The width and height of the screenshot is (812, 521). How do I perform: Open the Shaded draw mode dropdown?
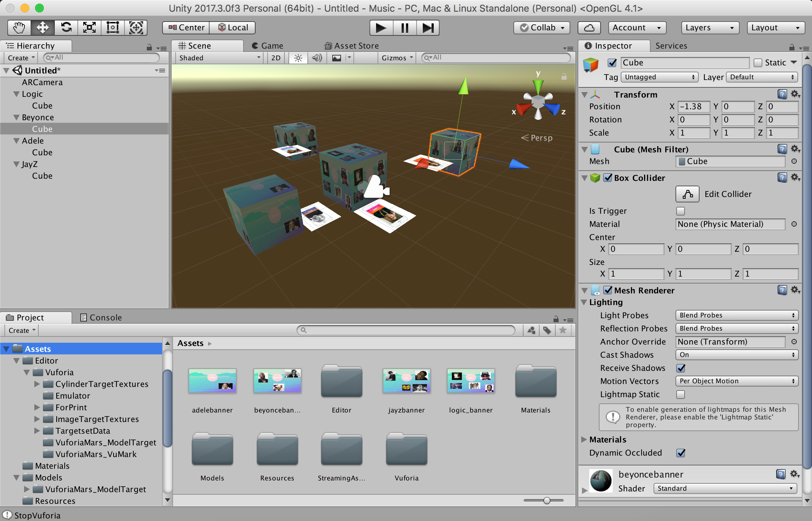[219, 58]
